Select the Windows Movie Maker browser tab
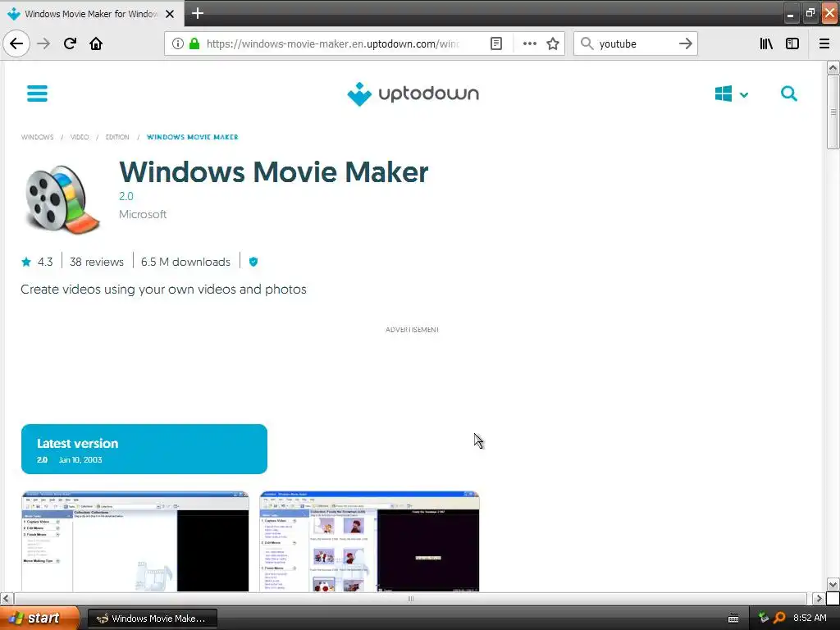Image resolution: width=840 pixels, height=630 pixels. point(92,14)
